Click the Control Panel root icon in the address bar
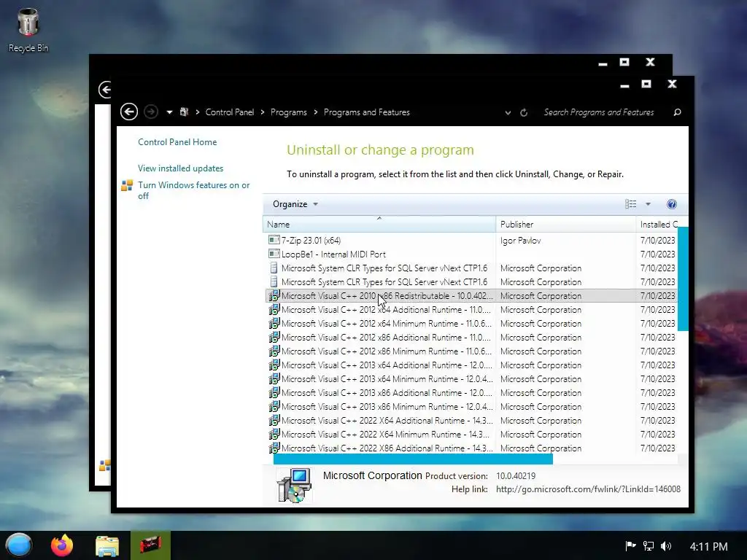747x560 pixels. pos(184,112)
